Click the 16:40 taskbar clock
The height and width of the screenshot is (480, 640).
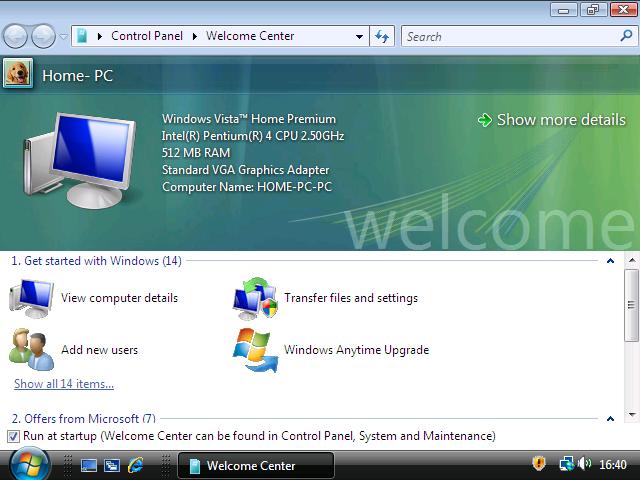[613, 464]
